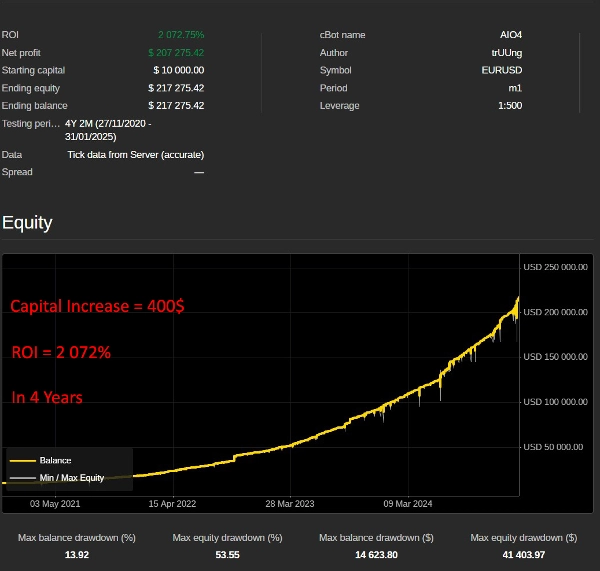
Task: Toggle the Balance series legend label
Action: [55, 461]
